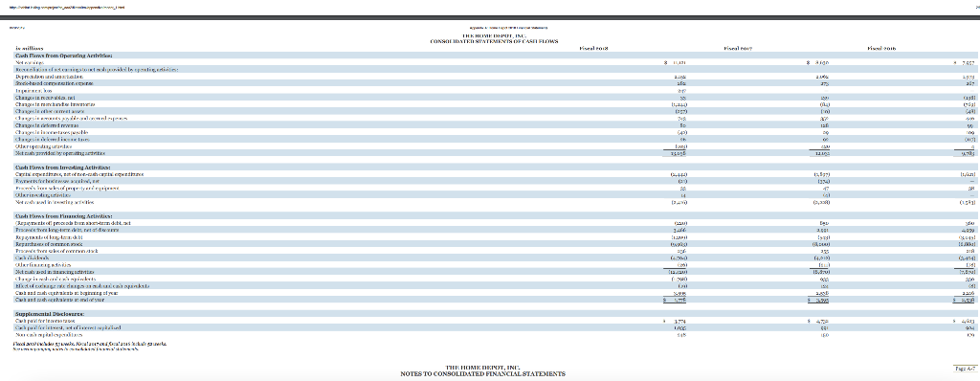The width and height of the screenshot is (980, 381).
Task: Click 'Cash and cash equivalents at end of year'
Action: [60, 300]
